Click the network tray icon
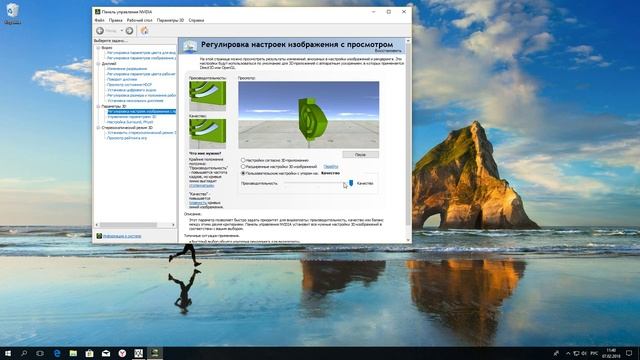640x360 pixels. point(576,353)
